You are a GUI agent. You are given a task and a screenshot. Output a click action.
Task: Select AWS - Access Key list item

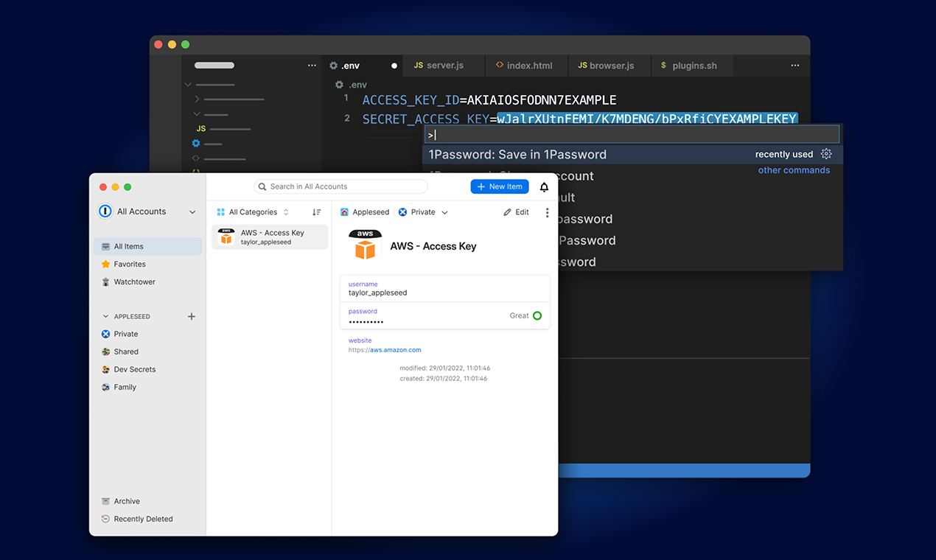(270, 237)
